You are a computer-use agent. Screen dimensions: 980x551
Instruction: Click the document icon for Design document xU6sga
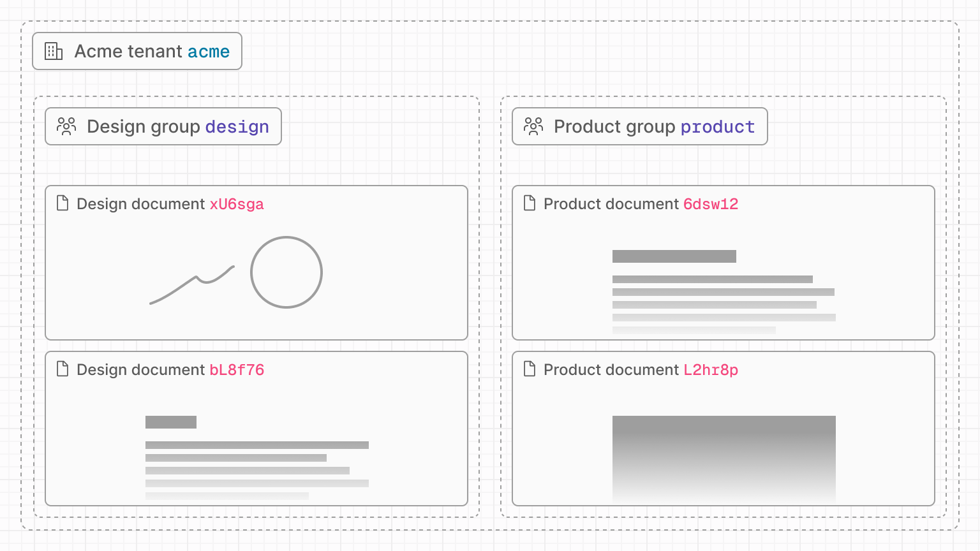(63, 203)
